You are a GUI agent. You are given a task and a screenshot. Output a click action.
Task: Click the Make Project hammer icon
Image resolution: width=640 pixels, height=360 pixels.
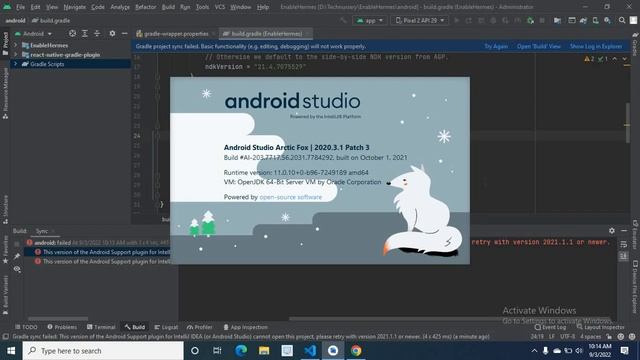click(x=343, y=20)
